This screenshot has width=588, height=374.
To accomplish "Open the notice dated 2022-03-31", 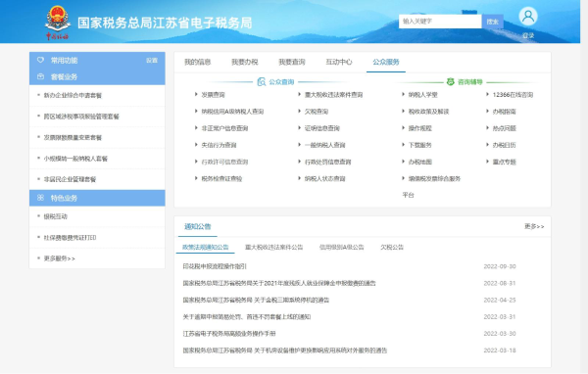I will pos(246,316).
